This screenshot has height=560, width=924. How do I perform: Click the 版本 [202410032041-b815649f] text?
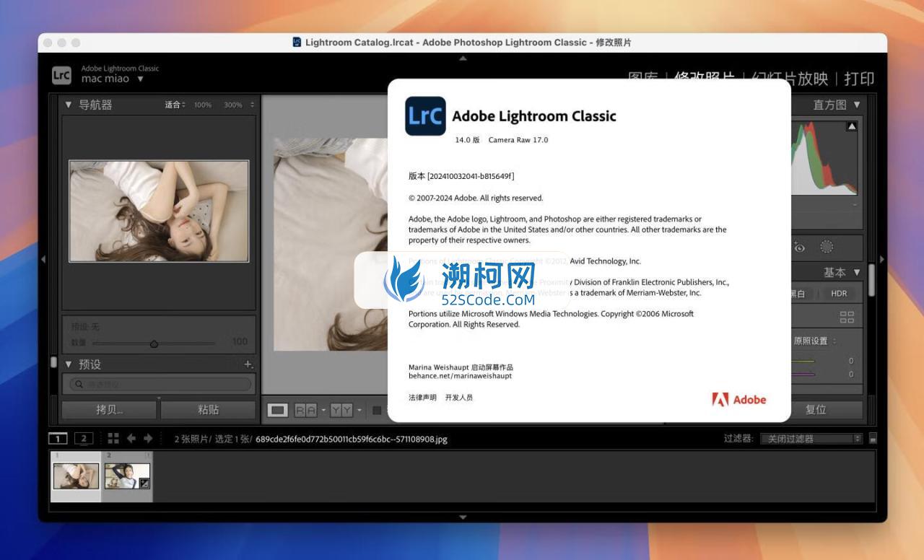tap(461, 176)
